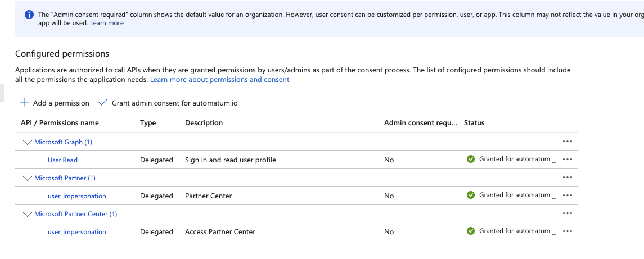
Task: Click Learn more link in the info banner
Action: point(107,24)
